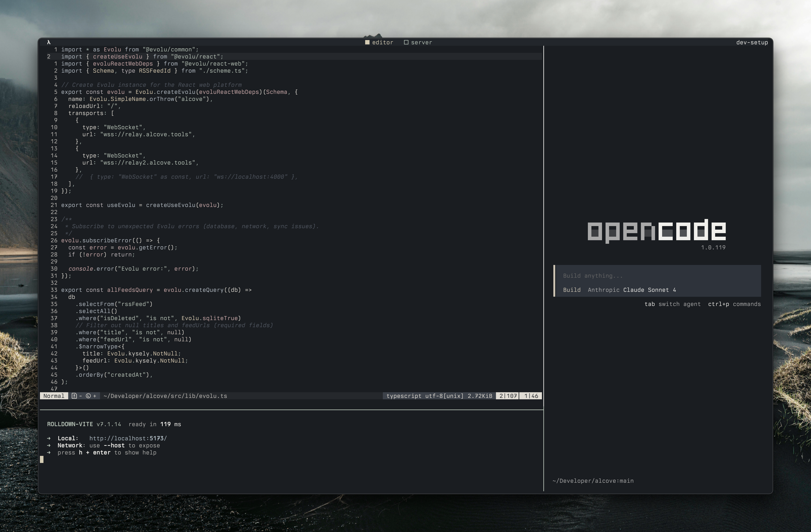
Task: Click the opencode version 1.0.119 text
Action: [x=713, y=247]
